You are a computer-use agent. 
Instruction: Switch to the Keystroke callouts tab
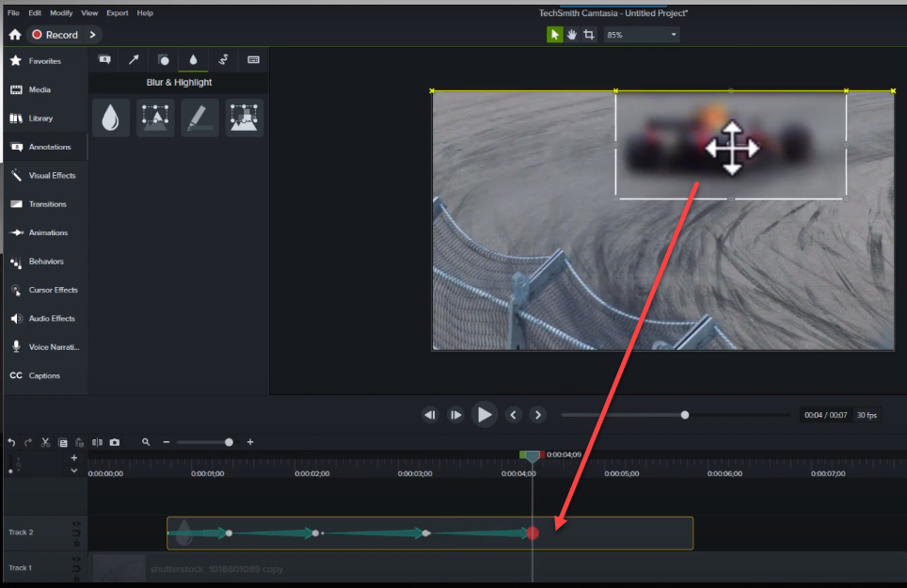[253, 59]
